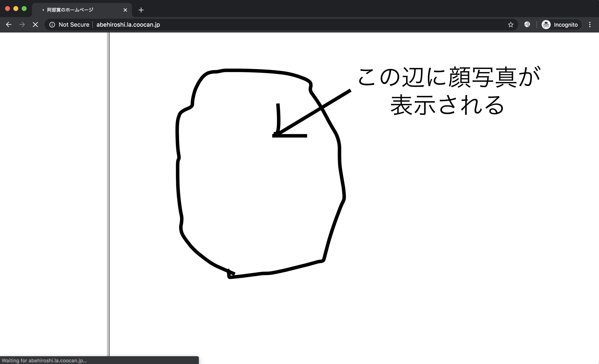Click the back navigation arrow
The height and width of the screenshot is (364, 599).
9,25
